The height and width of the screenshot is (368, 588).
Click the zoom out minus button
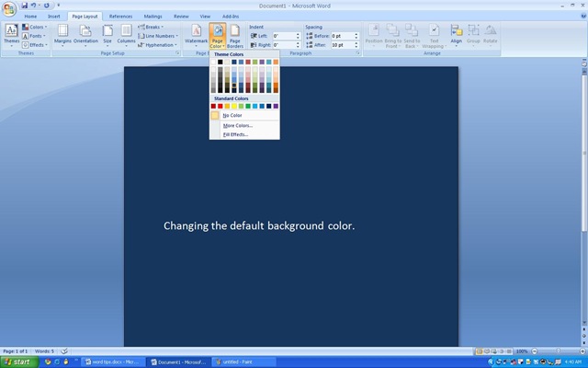535,351
